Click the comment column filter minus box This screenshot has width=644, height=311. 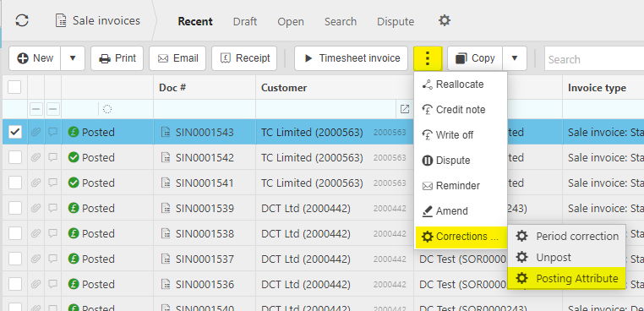[x=53, y=109]
